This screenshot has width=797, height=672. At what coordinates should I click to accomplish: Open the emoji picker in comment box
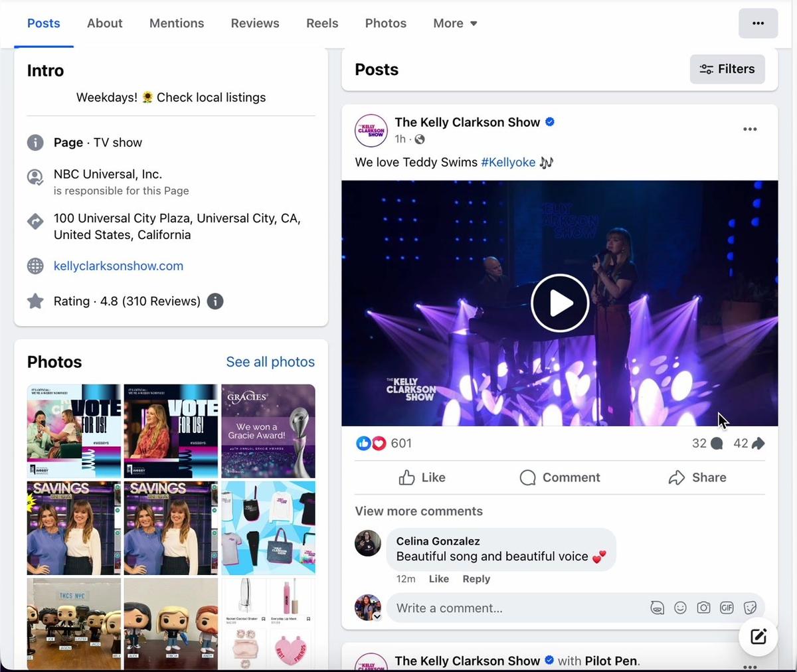point(680,608)
